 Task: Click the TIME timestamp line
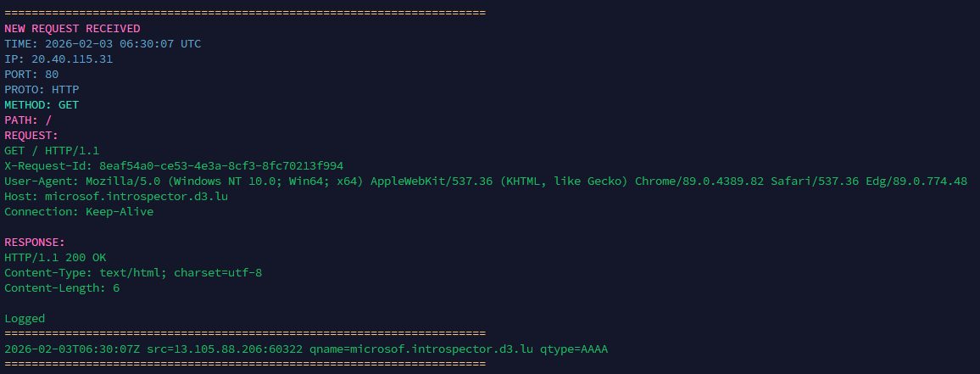click(103, 43)
